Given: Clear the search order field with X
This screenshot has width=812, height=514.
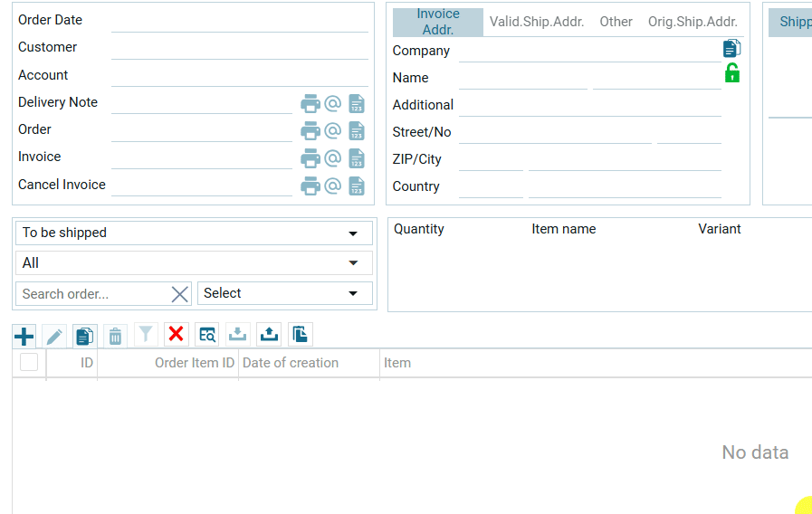Looking at the screenshot, I should click(x=180, y=294).
